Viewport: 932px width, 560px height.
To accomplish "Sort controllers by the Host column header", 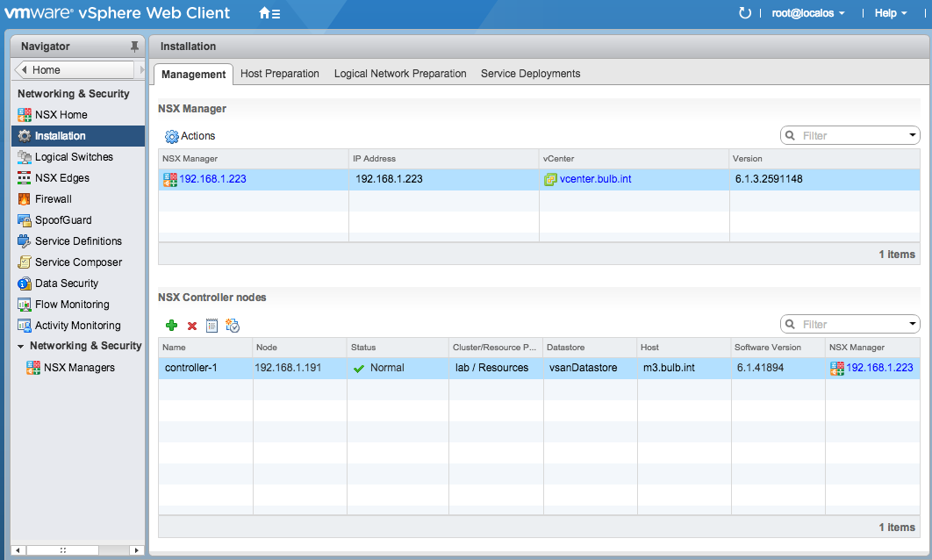I will pyautogui.click(x=685, y=348).
